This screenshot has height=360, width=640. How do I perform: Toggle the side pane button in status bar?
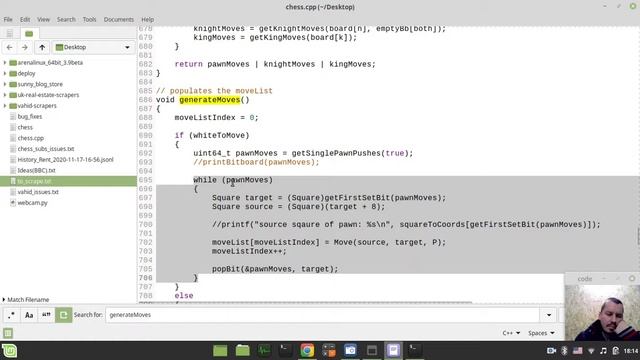click(8, 333)
